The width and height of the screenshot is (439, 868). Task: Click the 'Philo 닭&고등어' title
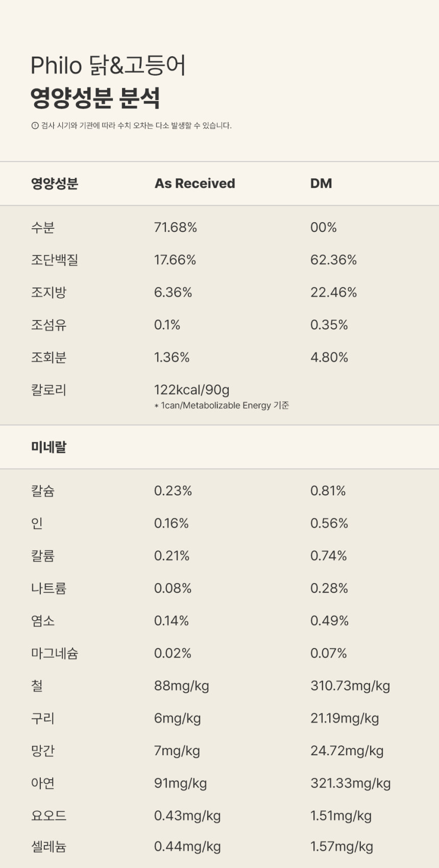pos(108,65)
